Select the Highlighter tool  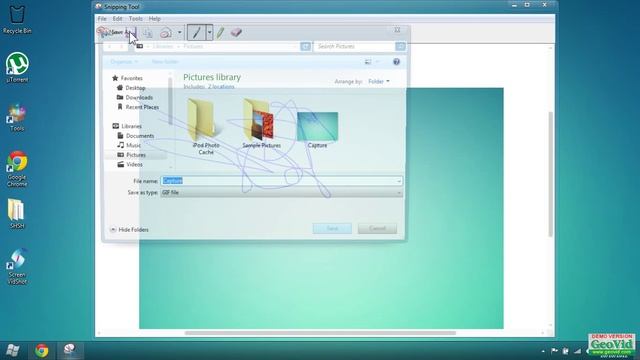220,32
